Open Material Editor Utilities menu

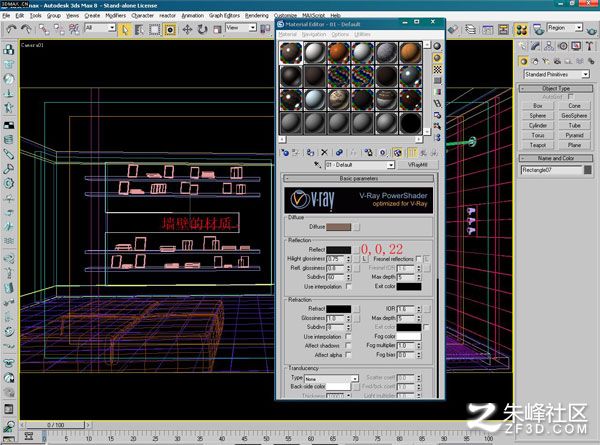pyautogui.click(x=362, y=34)
